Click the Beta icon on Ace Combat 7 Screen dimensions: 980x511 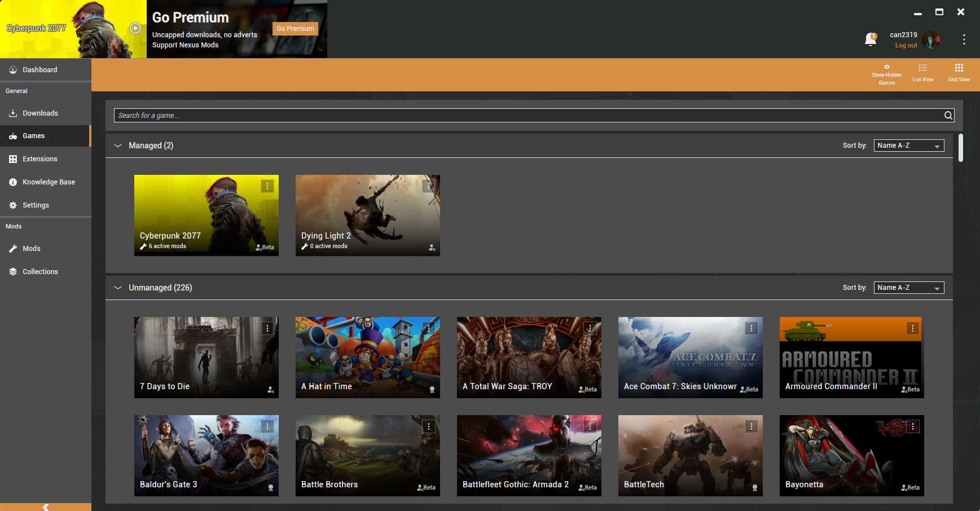coord(749,389)
